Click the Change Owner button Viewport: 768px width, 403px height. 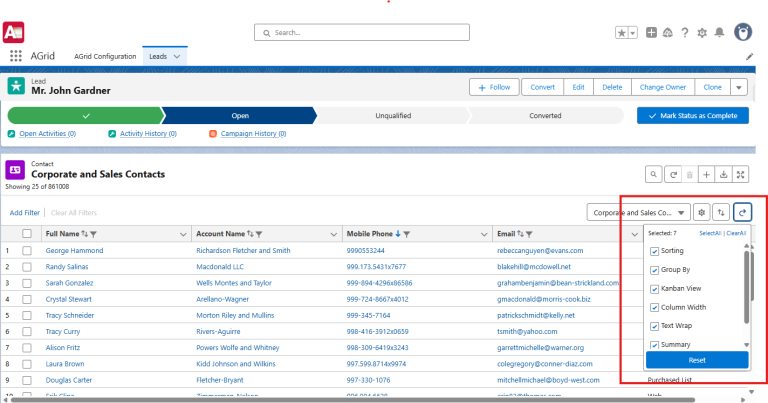click(663, 87)
